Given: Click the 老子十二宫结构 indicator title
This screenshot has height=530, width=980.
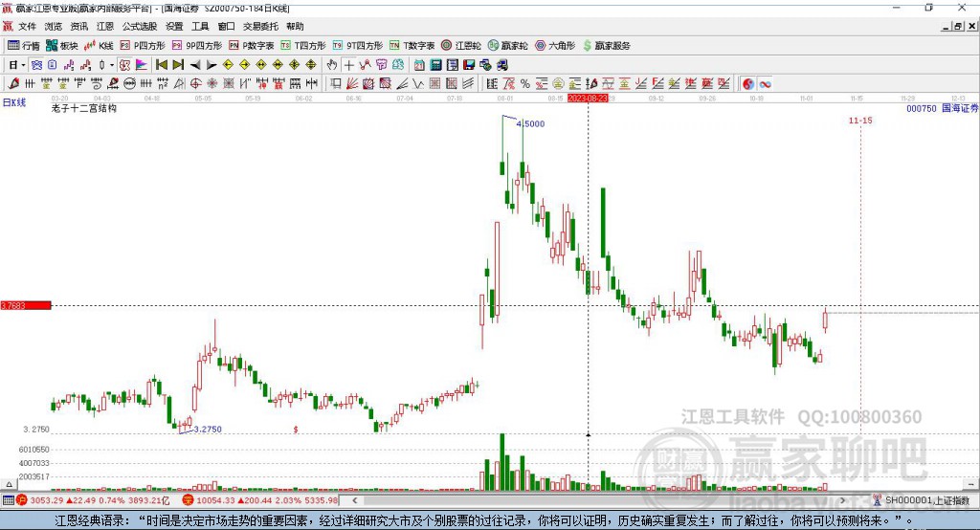Looking at the screenshot, I should 84,108.
